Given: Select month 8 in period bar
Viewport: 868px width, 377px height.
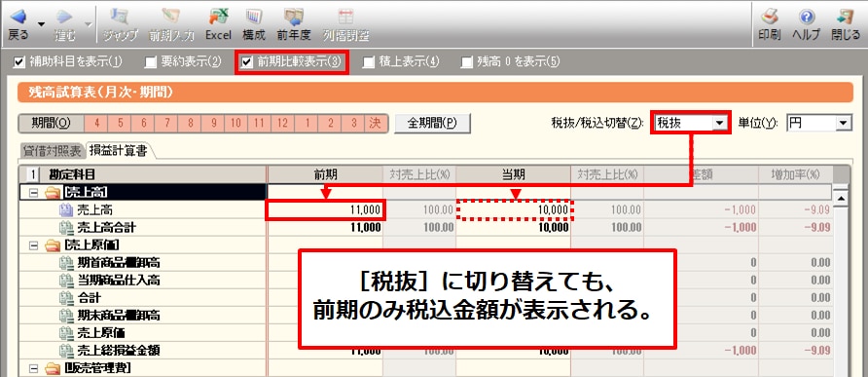Looking at the screenshot, I should [190, 123].
